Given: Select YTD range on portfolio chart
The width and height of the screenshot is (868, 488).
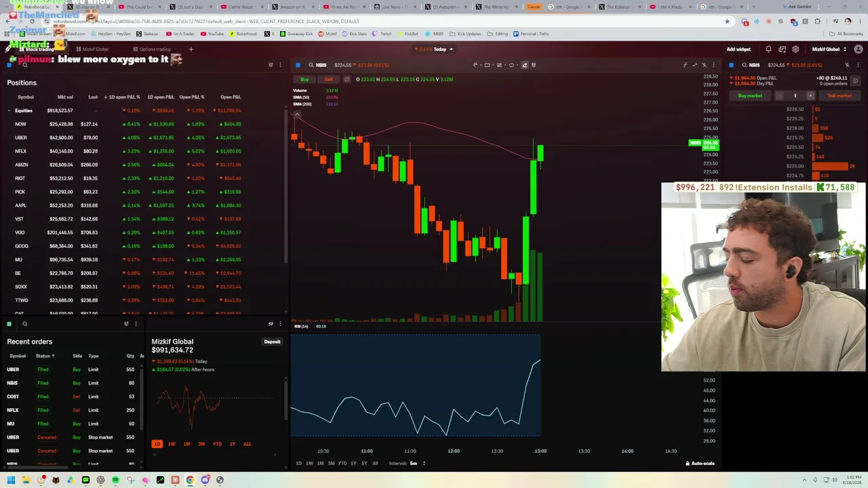Looking at the screenshot, I should coord(217,444).
